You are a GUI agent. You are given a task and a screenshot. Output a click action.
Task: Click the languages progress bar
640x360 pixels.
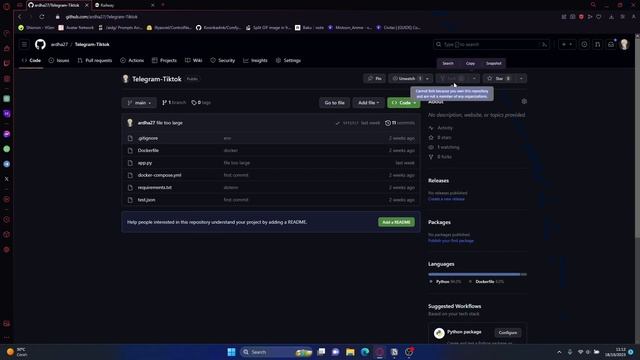click(477, 274)
